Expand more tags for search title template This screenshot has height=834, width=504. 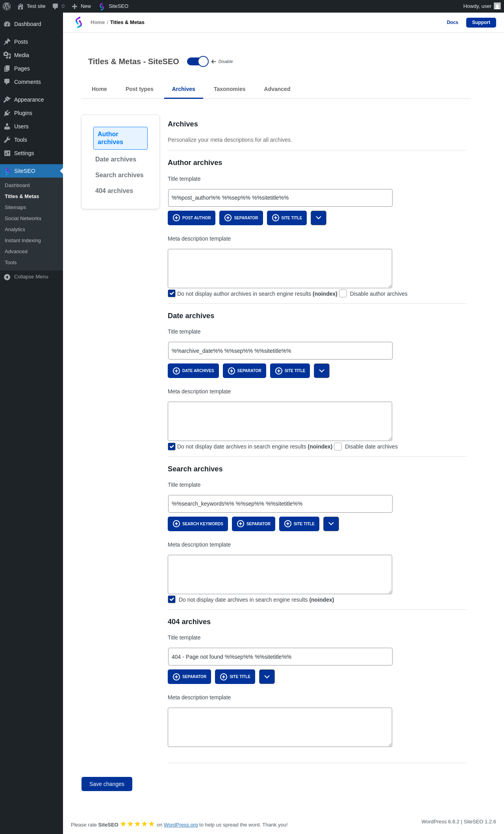[331, 524]
